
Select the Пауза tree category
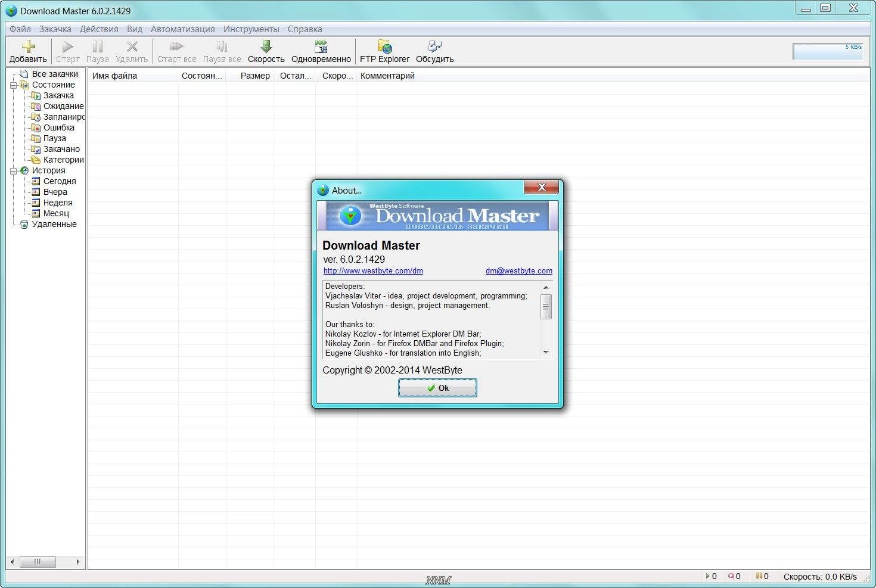[x=55, y=138]
